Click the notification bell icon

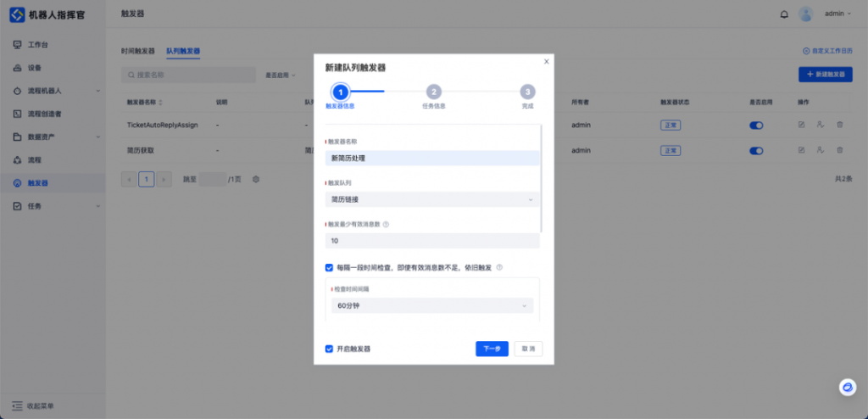pos(784,14)
